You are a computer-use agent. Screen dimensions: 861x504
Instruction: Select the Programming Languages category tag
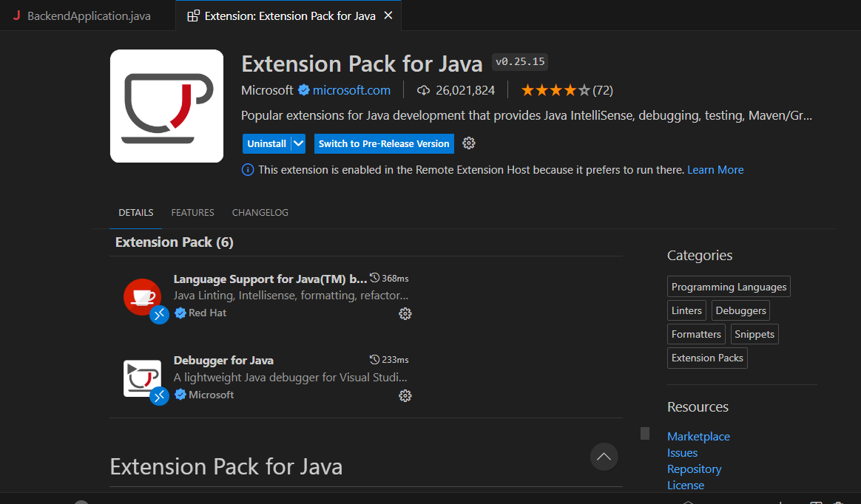pyautogui.click(x=729, y=287)
